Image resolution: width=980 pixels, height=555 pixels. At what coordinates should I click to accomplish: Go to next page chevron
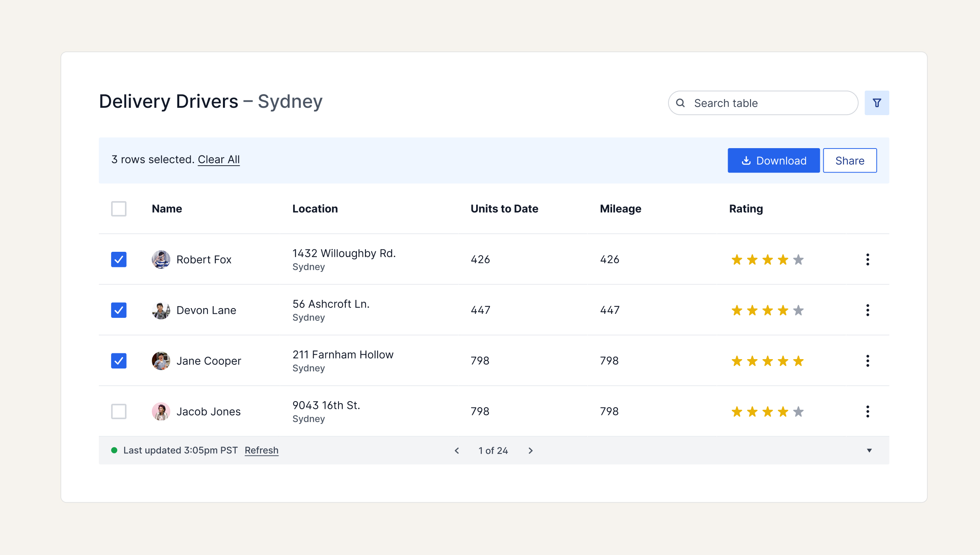pyautogui.click(x=530, y=451)
